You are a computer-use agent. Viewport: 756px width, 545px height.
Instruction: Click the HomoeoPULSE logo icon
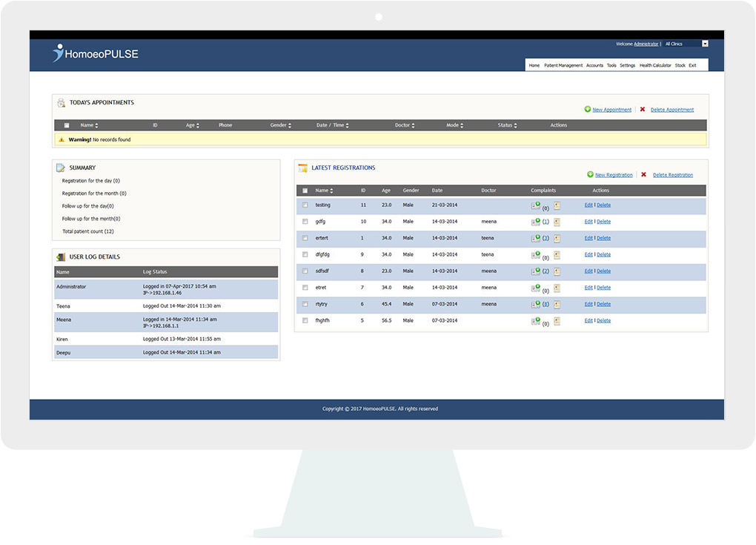tap(59, 53)
